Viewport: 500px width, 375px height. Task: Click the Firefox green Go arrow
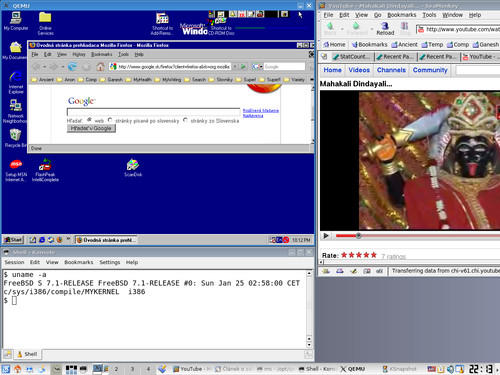243,67
